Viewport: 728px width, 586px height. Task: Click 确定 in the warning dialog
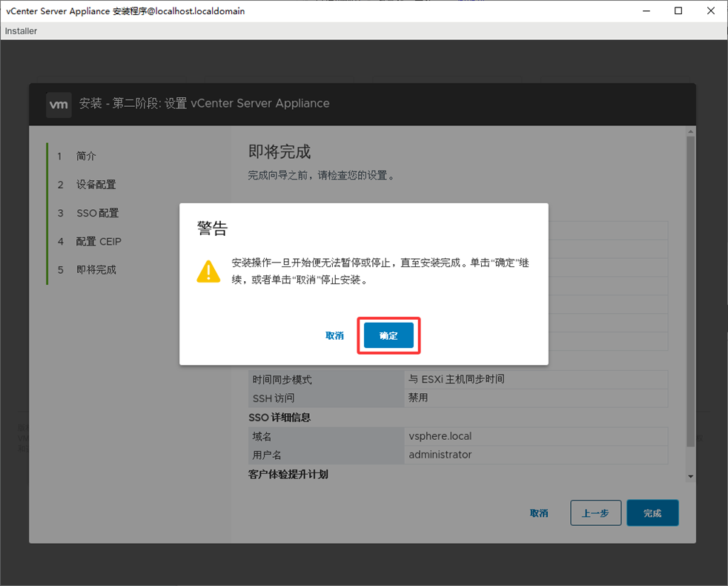coord(388,335)
